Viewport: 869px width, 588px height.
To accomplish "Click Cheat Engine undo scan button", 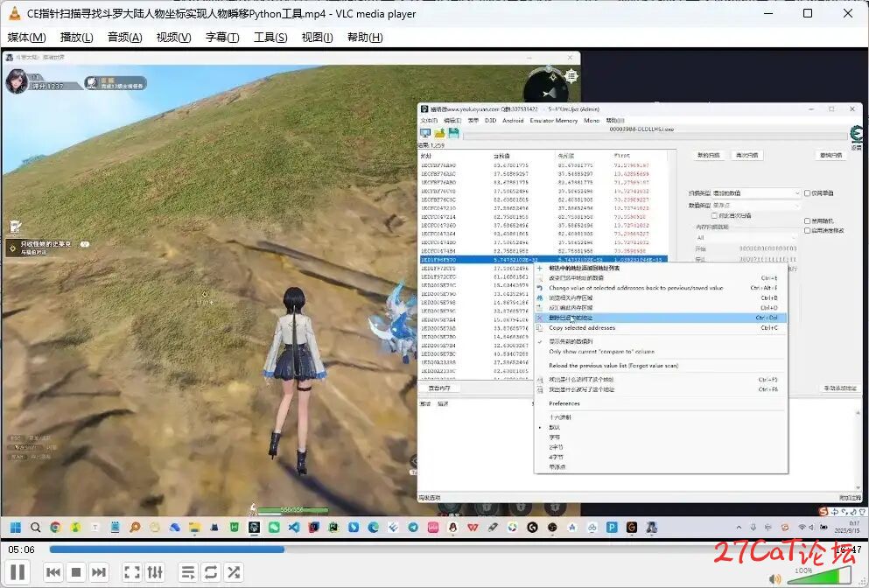I will (830, 155).
